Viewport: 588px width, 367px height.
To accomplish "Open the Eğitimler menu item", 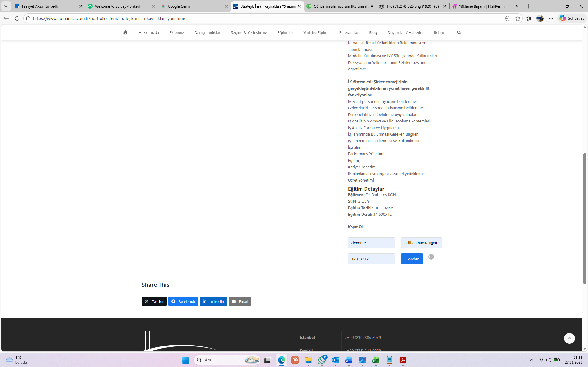I will pyautogui.click(x=285, y=32).
